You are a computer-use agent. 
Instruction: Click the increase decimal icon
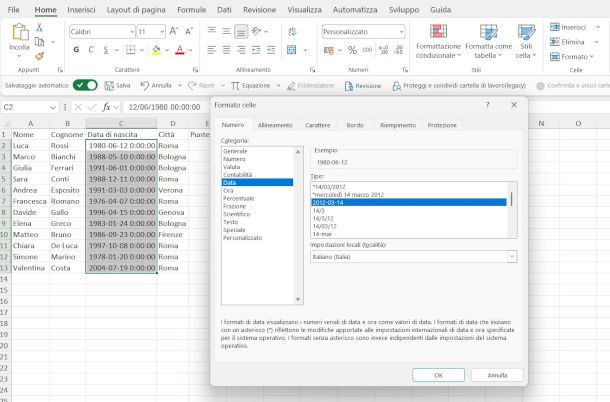pos(384,50)
